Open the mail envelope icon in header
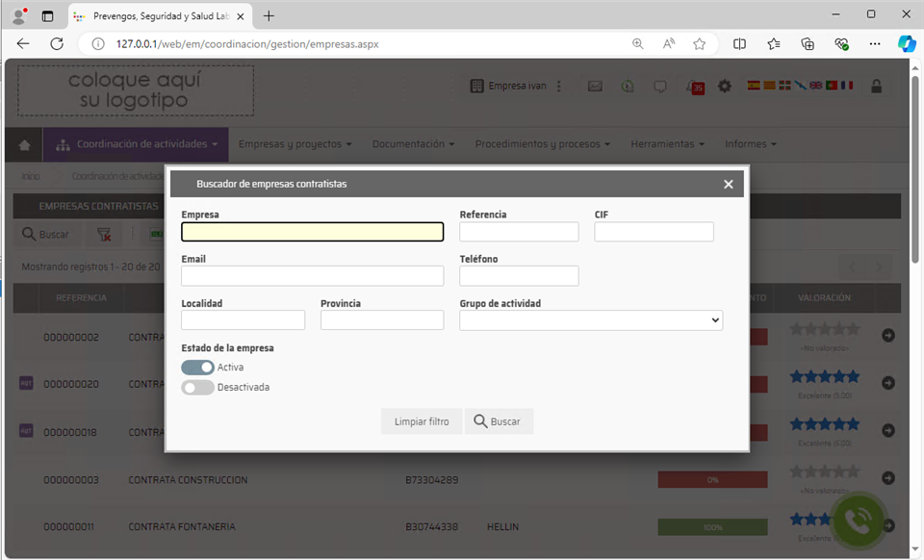 coord(595,86)
